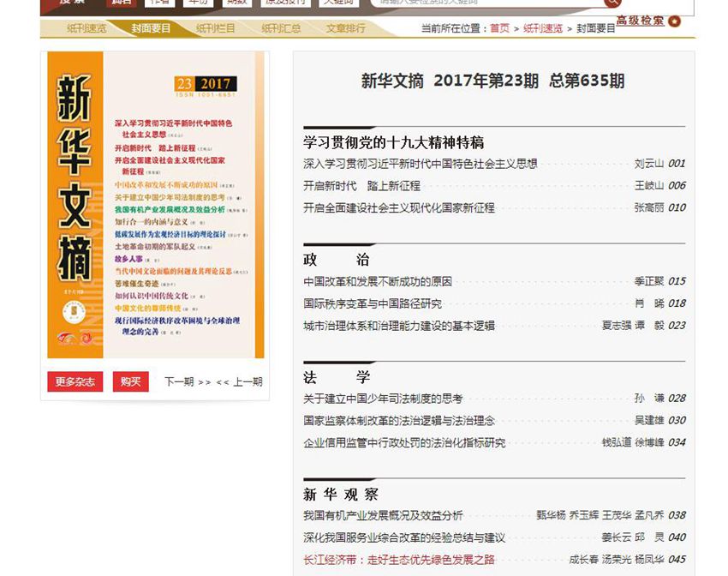
Task: Click the 新华观察 section heading
Action: point(341,495)
